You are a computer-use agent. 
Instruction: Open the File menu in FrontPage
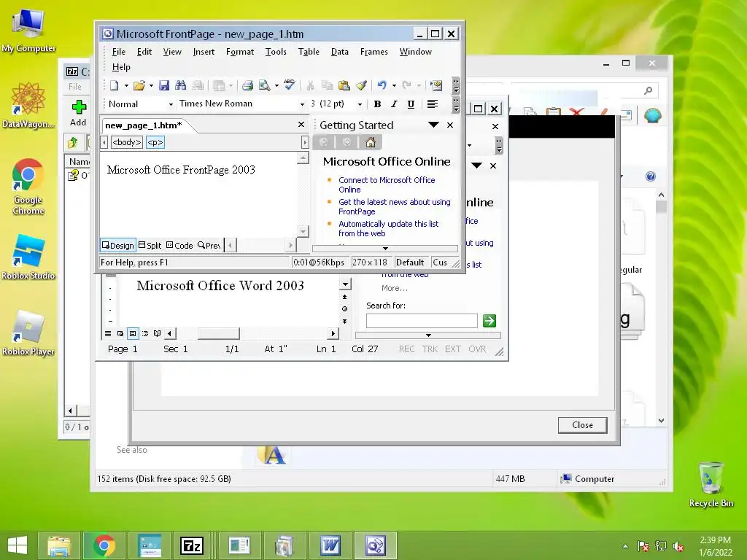(119, 52)
